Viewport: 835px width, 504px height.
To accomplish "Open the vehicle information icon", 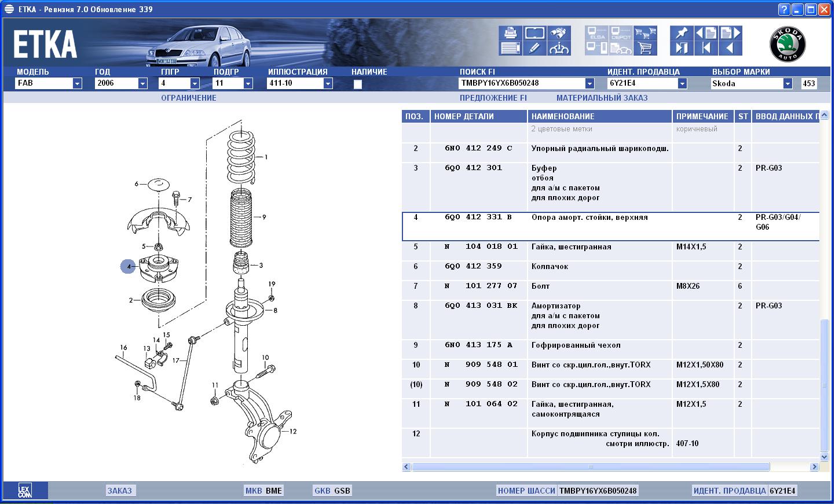I will [559, 48].
